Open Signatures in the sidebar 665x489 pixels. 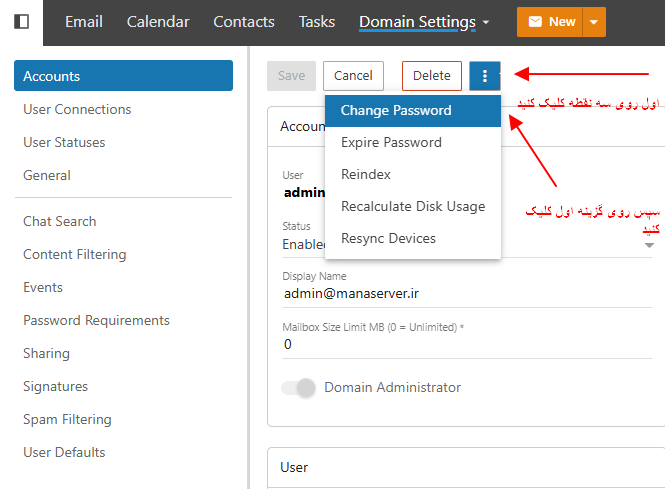(56, 387)
